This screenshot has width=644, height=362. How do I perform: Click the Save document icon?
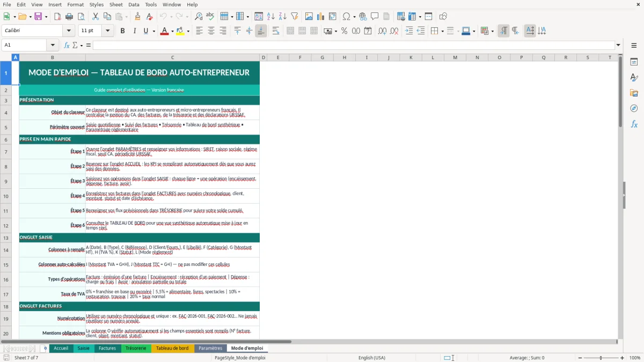(38, 17)
